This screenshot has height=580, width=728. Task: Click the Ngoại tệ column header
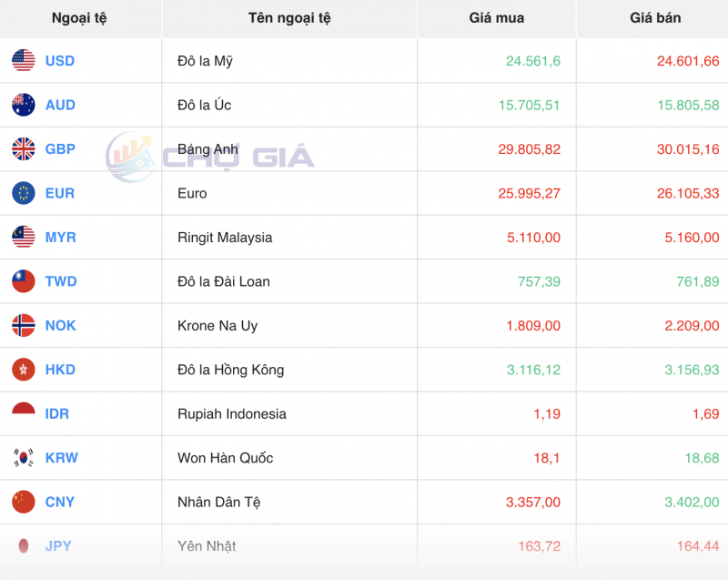tap(80, 17)
